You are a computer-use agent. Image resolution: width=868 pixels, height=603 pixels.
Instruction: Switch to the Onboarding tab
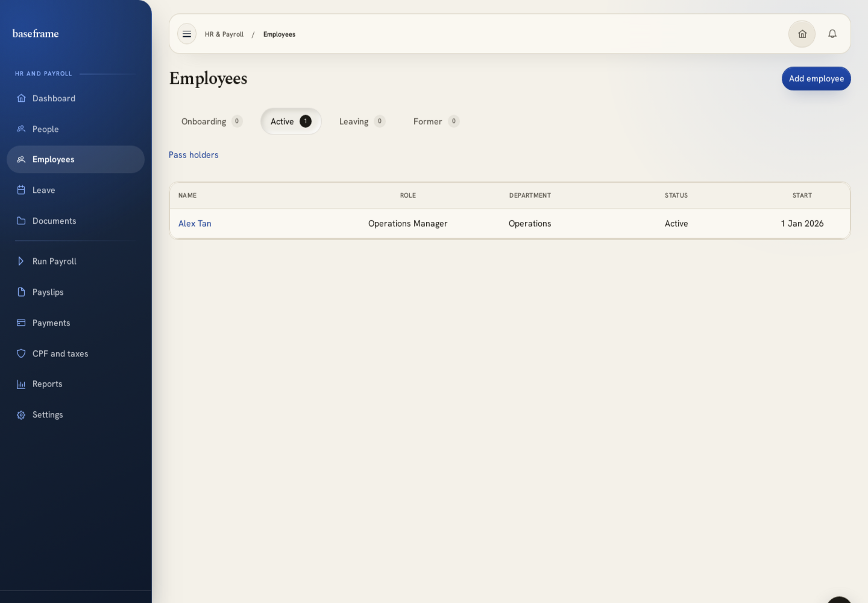212,121
